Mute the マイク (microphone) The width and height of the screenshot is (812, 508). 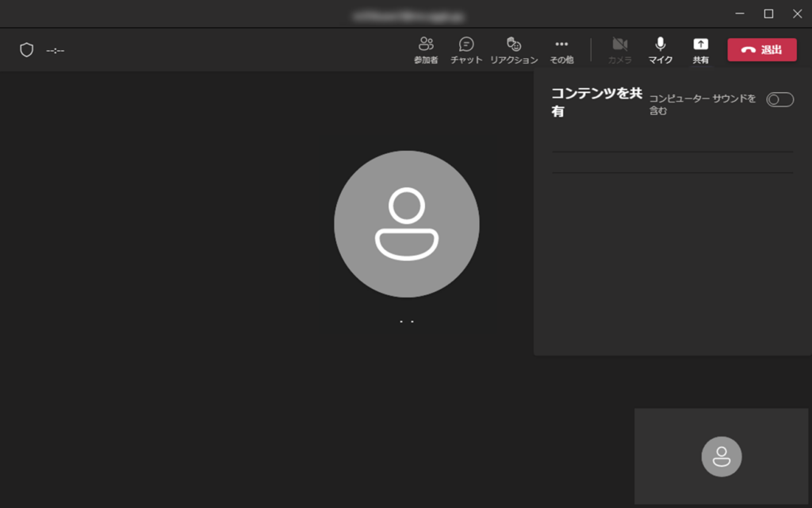click(661, 50)
